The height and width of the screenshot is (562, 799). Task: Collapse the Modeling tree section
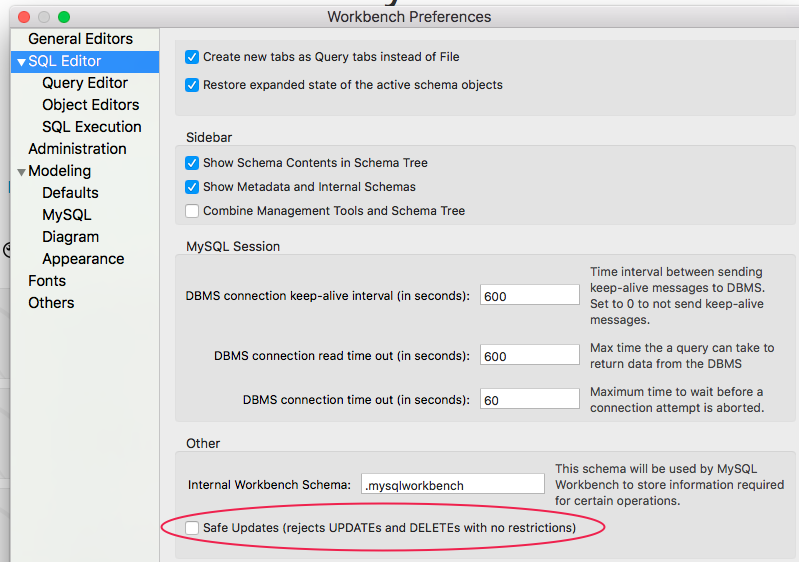(21, 172)
